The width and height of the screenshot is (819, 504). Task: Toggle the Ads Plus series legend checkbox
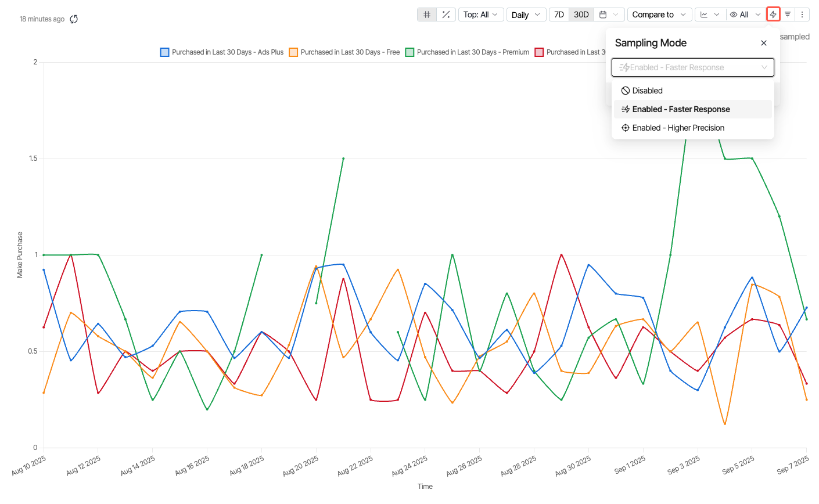pyautogui.click(x=165, y=52)
